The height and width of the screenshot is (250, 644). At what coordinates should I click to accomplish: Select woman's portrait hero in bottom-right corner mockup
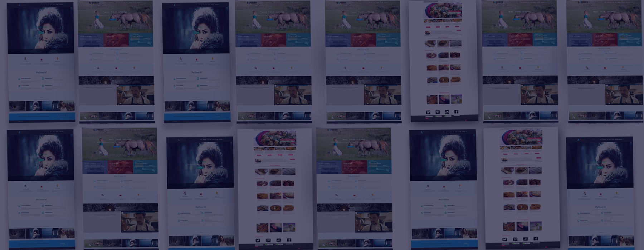(x=600, y=162)
